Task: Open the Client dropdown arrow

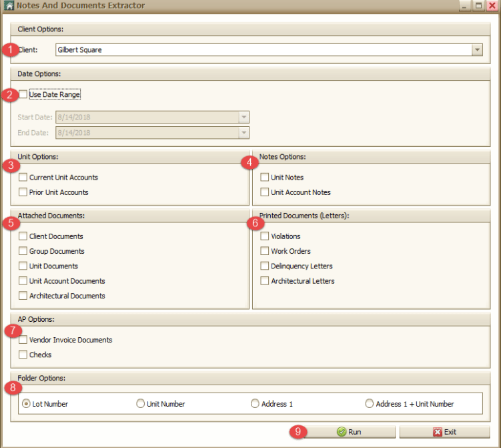Action: coord(477,50)
